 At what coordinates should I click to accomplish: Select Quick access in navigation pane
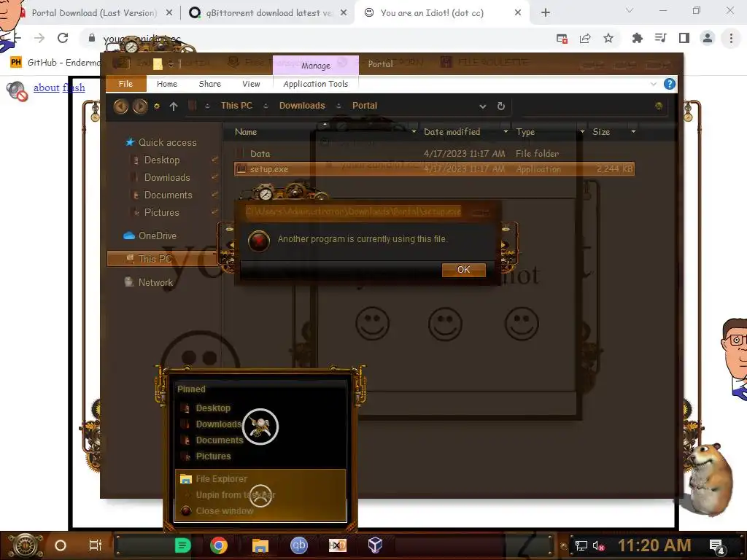[167, 142]
